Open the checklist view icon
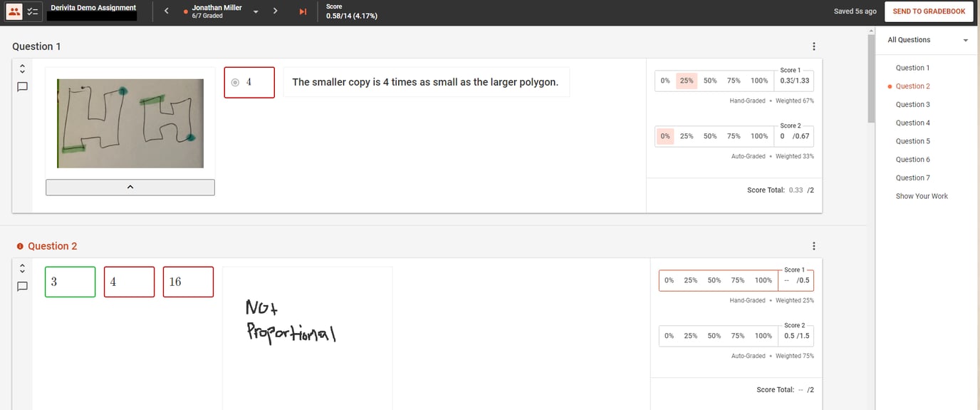This screenshot has width=980, height=410. tap(33, 12)
